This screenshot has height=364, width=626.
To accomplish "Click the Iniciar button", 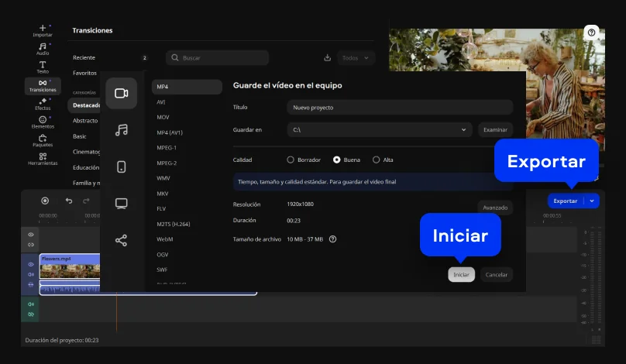I will (x=461, y=274).
